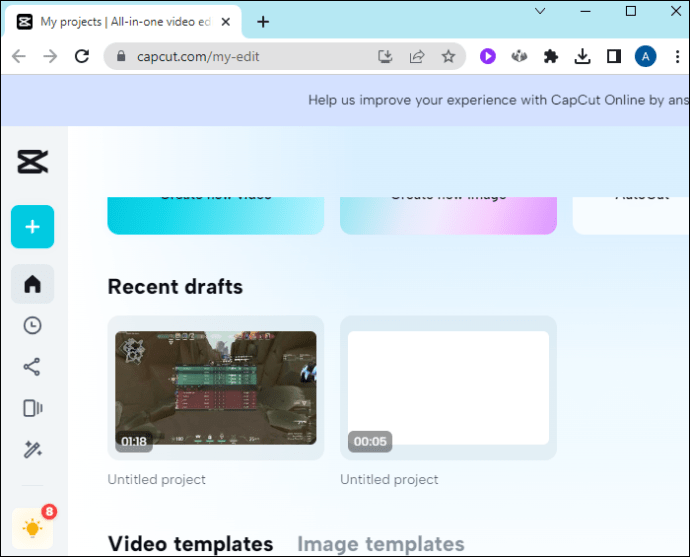This screenshot has width=690, height=557.
Task: Open the phone video sidebar icon
Action: pyautogui.click(x=33, y=408)
